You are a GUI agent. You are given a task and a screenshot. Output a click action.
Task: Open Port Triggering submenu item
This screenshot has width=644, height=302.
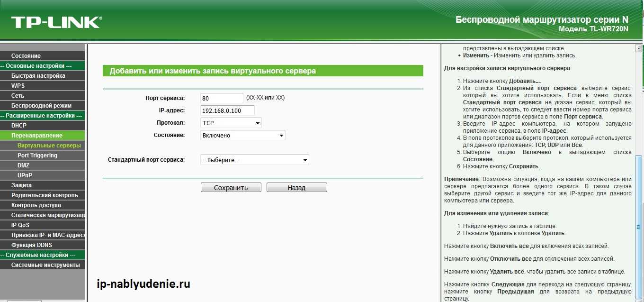37,156
